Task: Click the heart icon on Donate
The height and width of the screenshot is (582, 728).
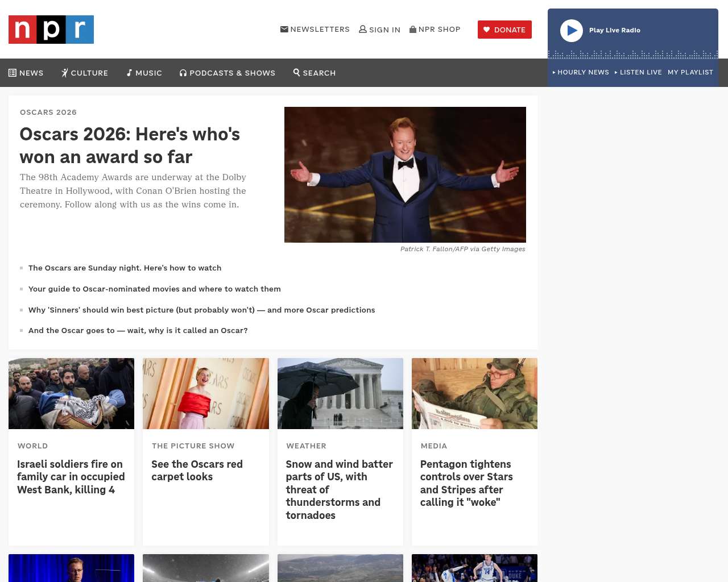Action: [x=486, y=30]
